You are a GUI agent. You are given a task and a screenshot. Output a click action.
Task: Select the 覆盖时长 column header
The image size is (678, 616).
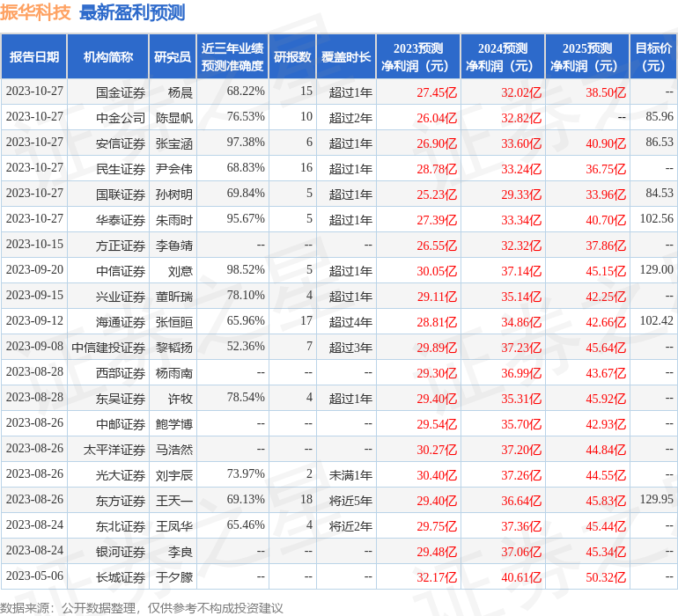pos(346,56)
